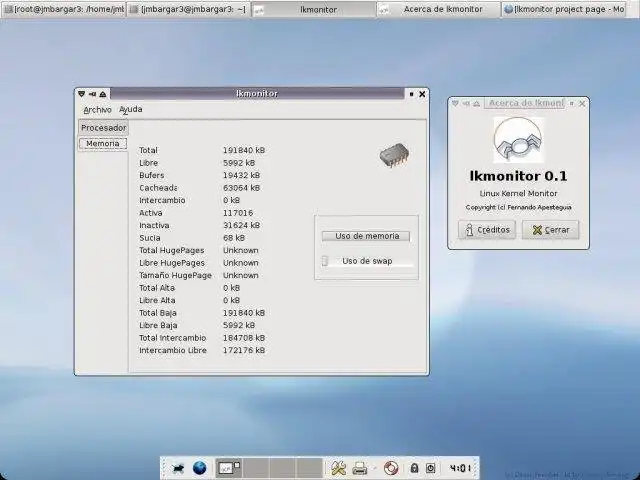This screenshot has width=640, height=480.
Task: Close the lkmonitor main window
Action: 422,94
